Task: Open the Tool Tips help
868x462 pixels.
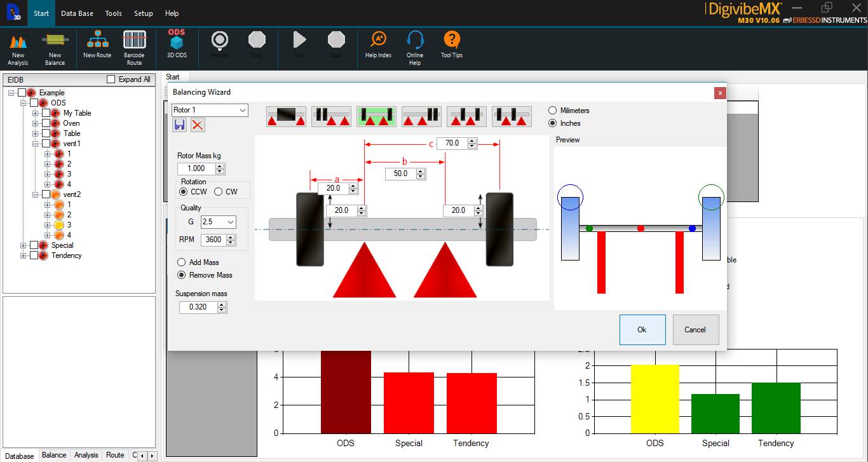Action: (451, 44)
